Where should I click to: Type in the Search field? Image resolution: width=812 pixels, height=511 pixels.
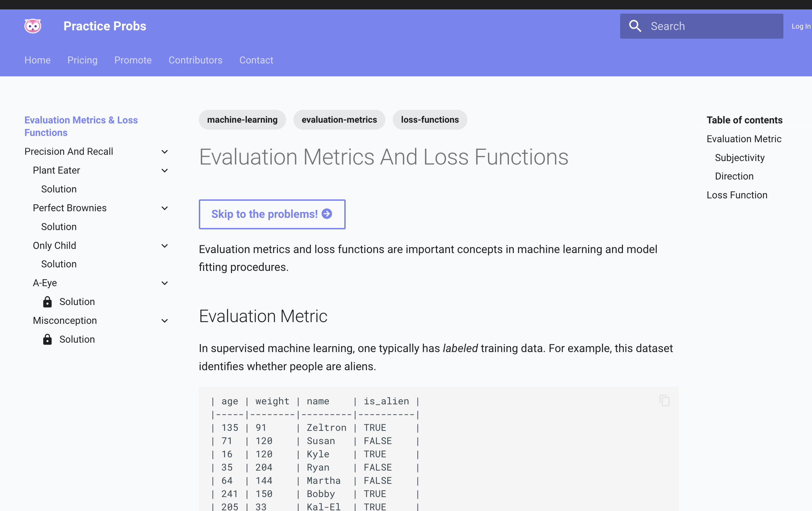712,26
